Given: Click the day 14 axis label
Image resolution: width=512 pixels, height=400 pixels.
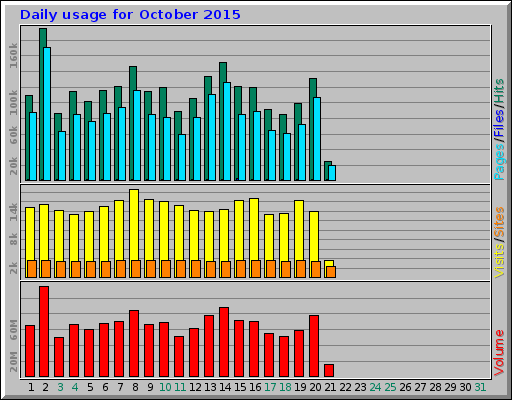Looking at the screenshot, I should [x=225, y=387].
